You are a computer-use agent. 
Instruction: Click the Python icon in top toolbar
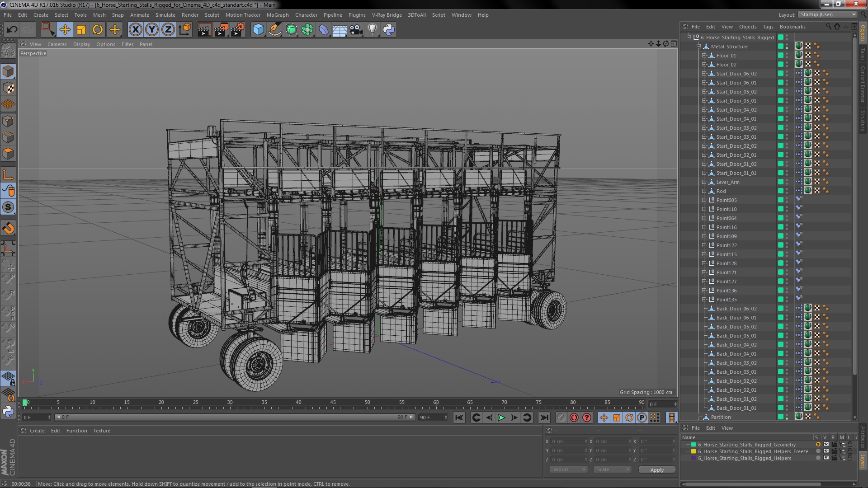point(389,30)
